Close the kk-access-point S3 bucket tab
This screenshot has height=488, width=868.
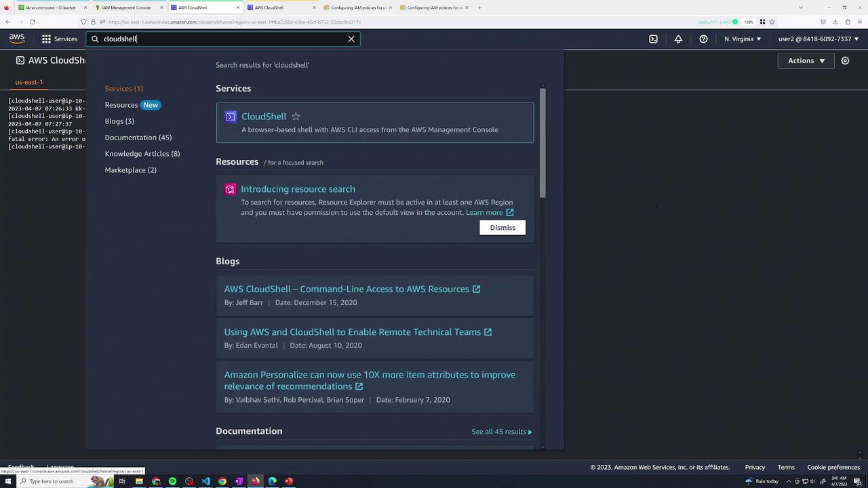tap(85, 7)
